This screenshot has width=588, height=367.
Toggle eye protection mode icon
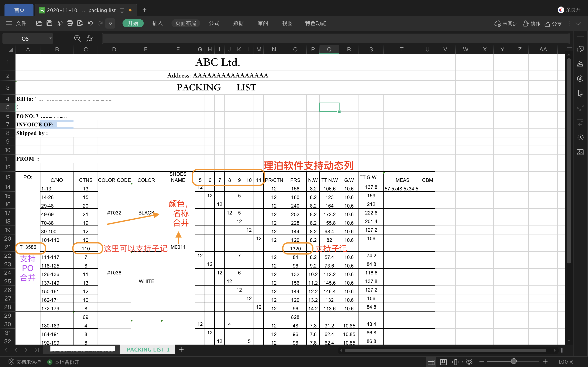(469, 362)
